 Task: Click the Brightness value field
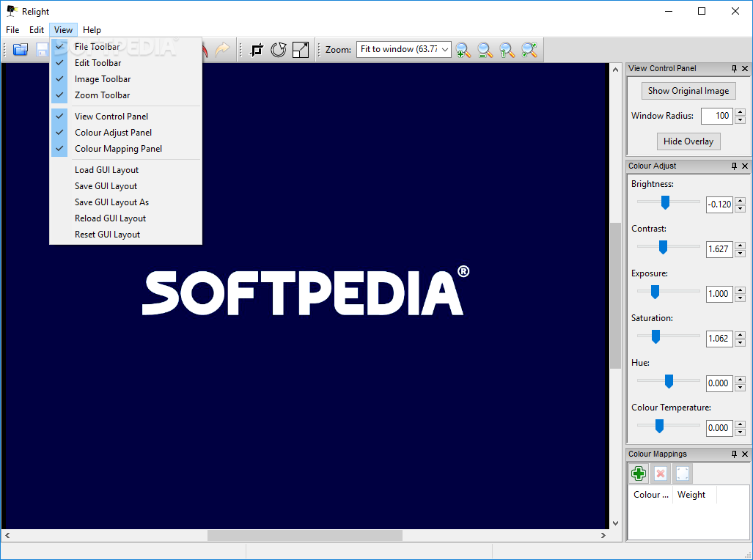coord(719,205)
